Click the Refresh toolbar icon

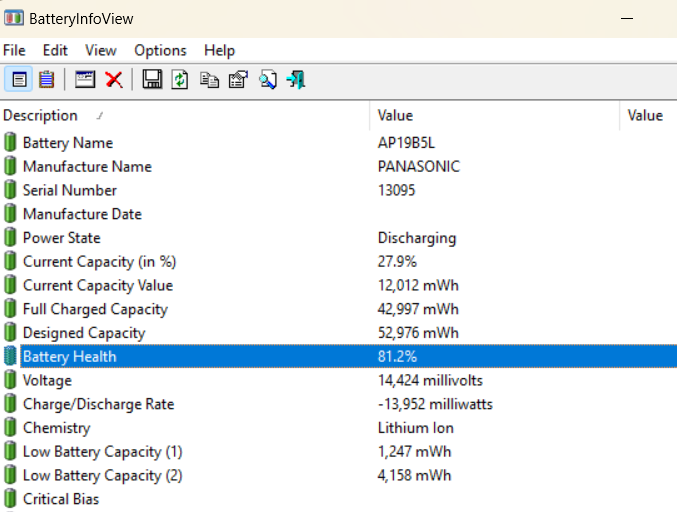[180, 79]
